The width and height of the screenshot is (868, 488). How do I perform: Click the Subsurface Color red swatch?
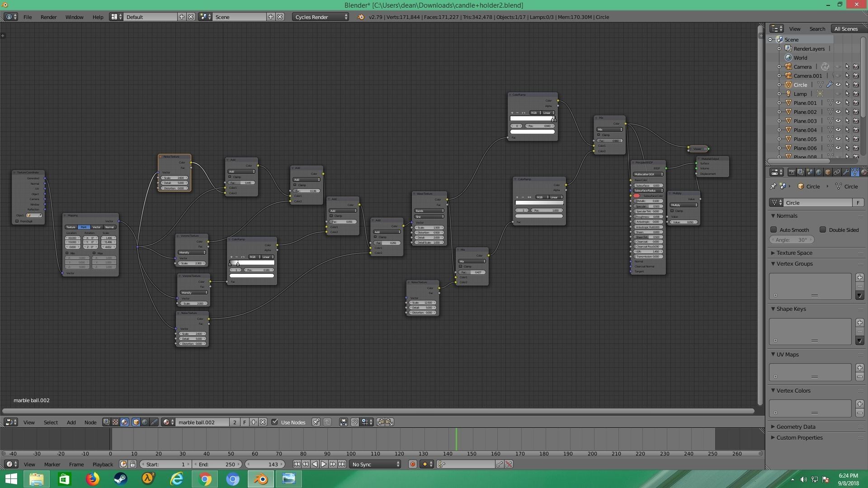click(x=637, y=196)
